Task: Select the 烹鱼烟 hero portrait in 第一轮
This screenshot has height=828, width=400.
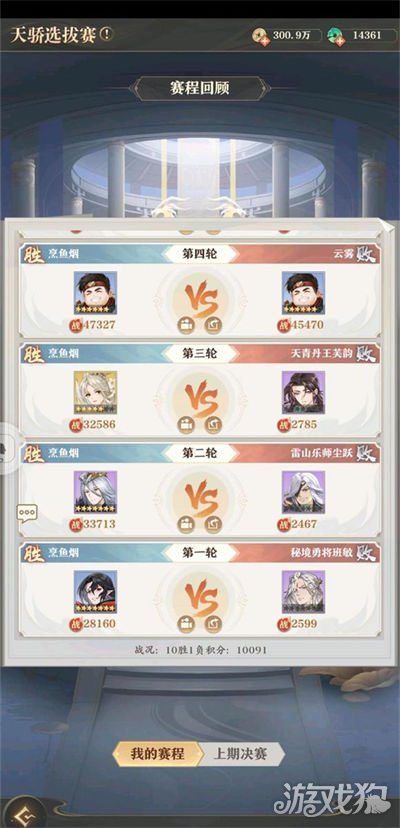Action: click(x=95, y=591)
